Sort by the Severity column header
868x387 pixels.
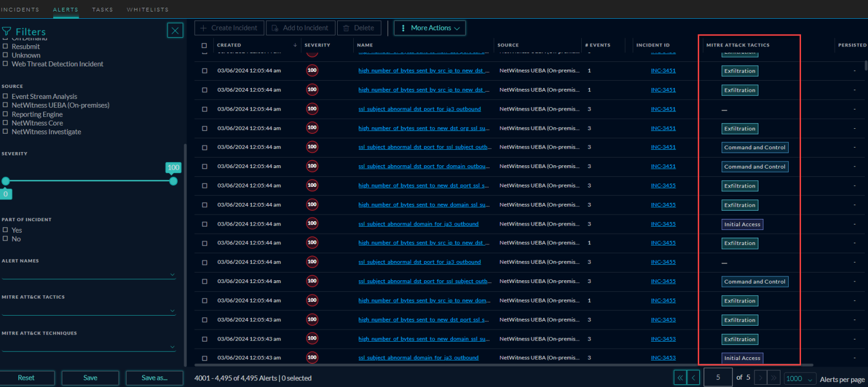[x=317, y=45]
